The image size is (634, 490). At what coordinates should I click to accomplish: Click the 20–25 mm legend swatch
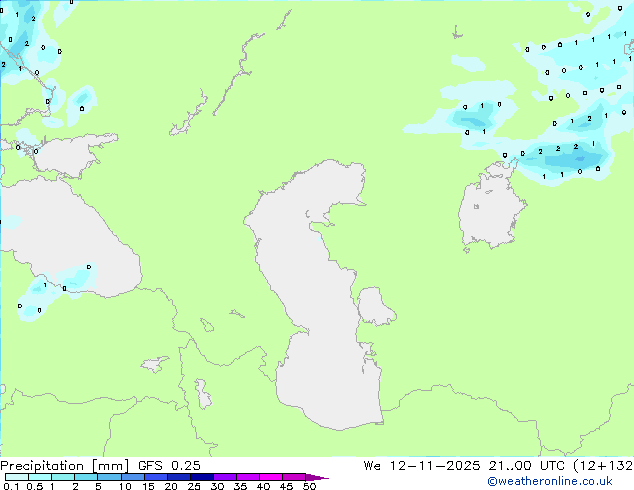(179, 477)
